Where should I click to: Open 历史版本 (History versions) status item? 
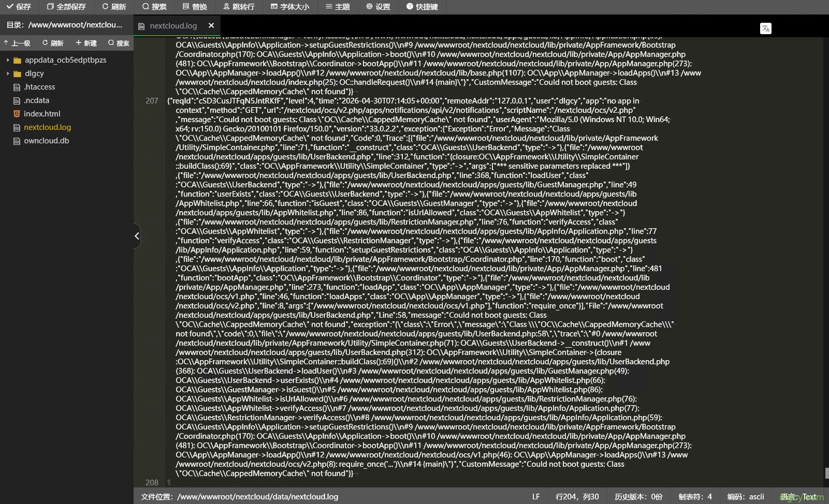click(638, 497)
